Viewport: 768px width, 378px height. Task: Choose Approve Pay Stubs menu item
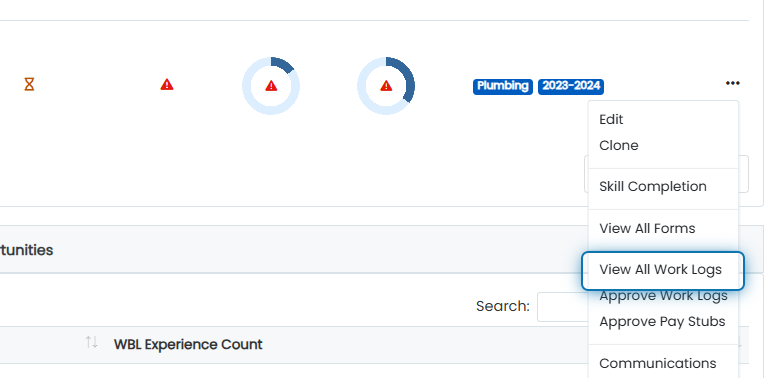[663, 322]
